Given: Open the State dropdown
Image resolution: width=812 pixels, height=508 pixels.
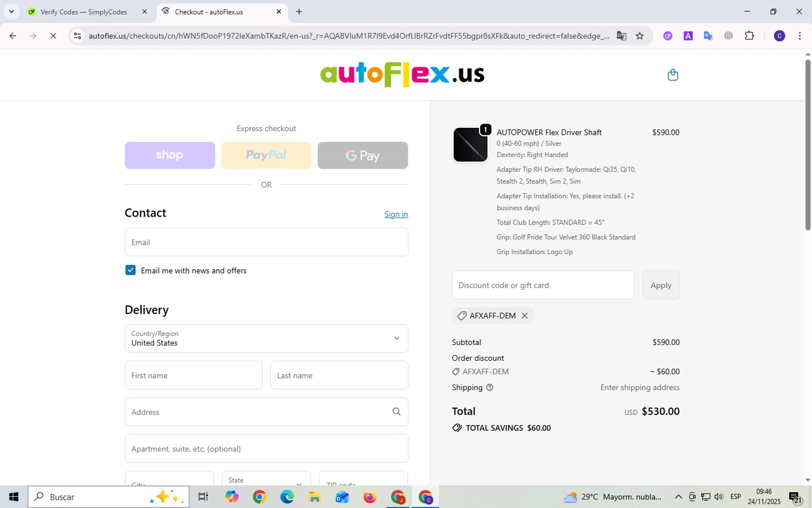Looking at the screenshot, I should [266, 479].
